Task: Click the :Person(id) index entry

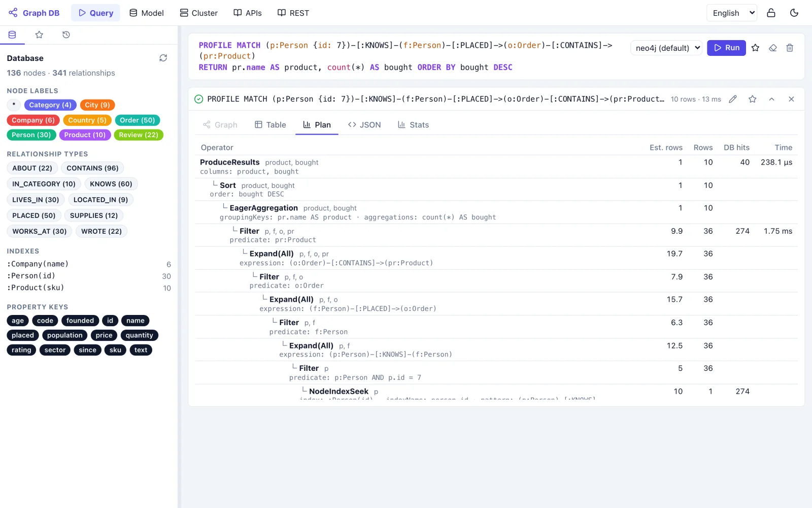Action: point(89,276)
